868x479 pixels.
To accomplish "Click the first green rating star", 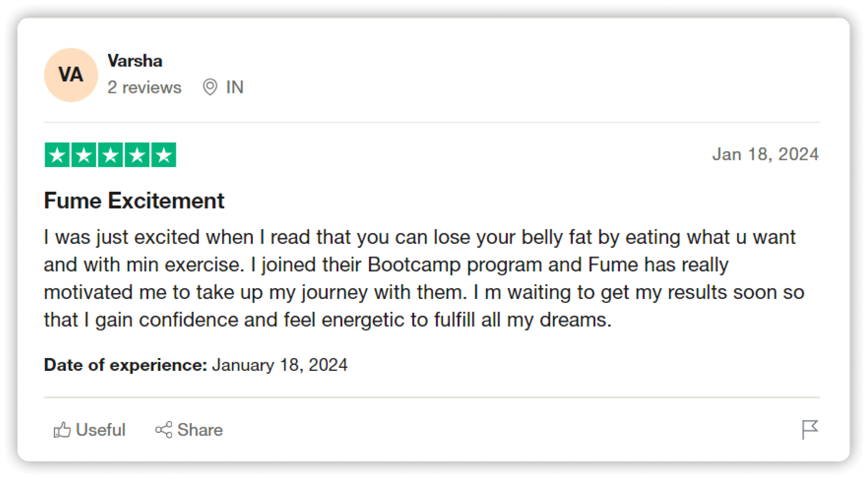I will point(57,155).
